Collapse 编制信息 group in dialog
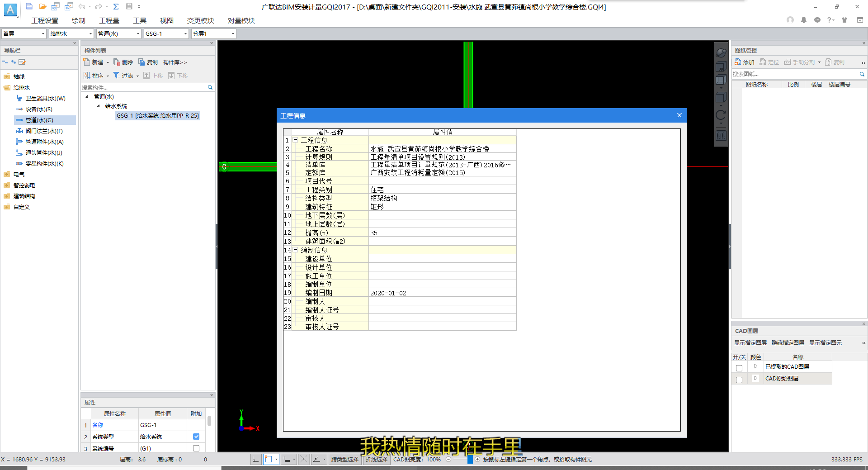 [296, 250]
